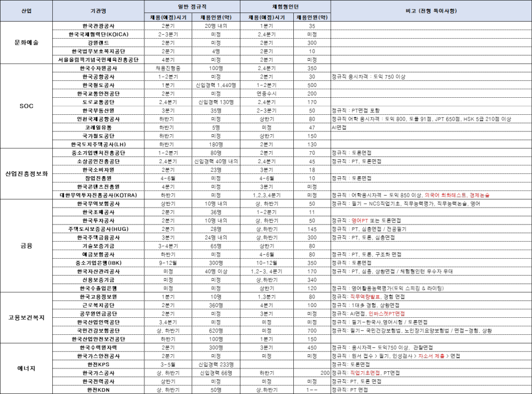Select the 기관명 column header
Viewport: 532px width, 394px height.
click(x=98, y=11)
